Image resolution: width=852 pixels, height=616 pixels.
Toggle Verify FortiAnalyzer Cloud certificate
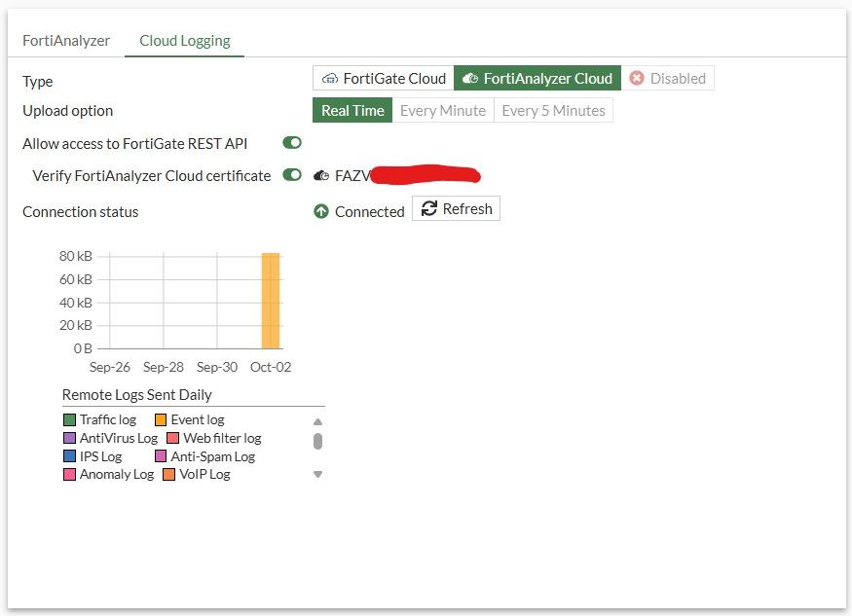point(292,175)
